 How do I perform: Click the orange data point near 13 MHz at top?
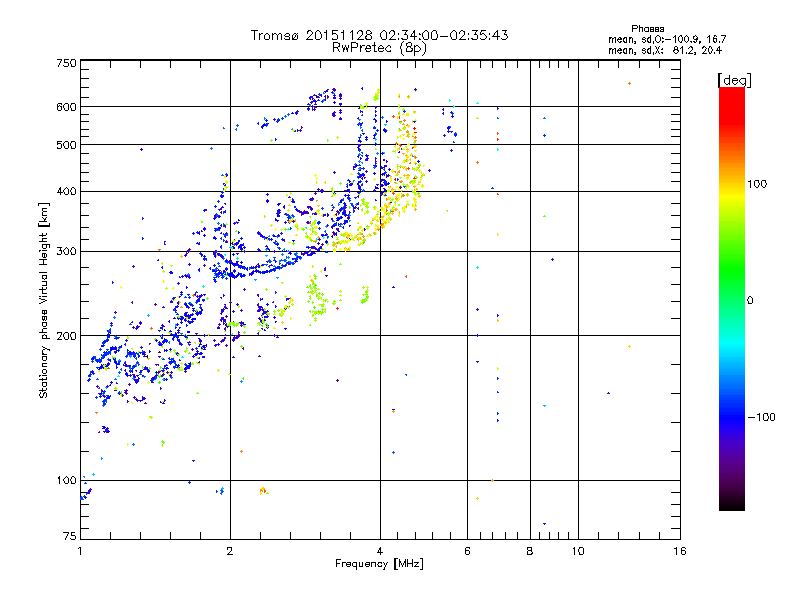(x=630, y=83)
